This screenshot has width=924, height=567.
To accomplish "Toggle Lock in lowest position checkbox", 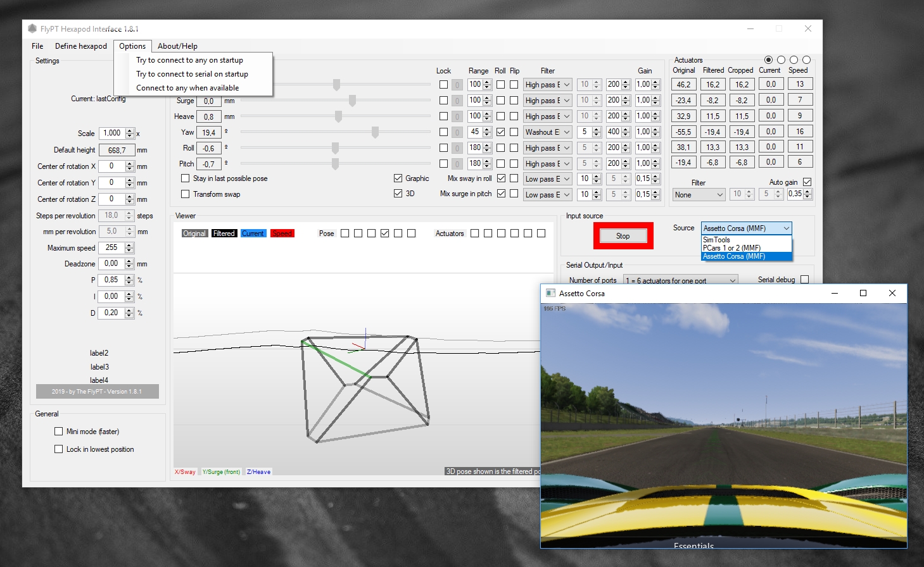I will point(59,449).
